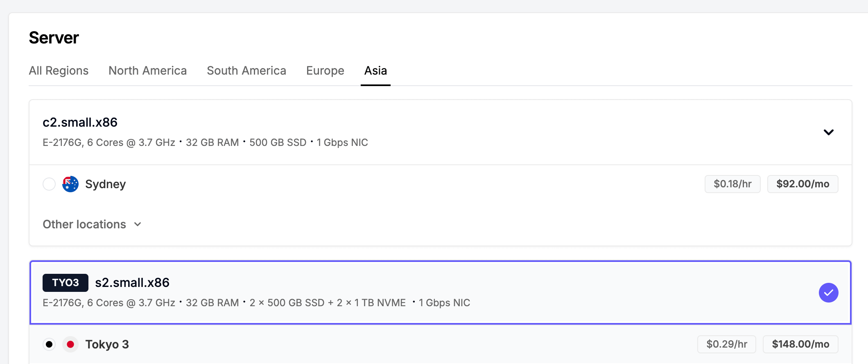
Task: Click the c2.small.x86 plan title
Action: pyautogui.click(x=80, y=122)
